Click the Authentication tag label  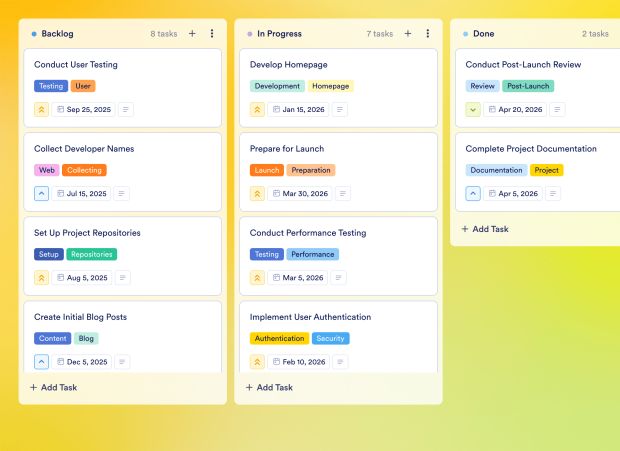pos(279,338)
